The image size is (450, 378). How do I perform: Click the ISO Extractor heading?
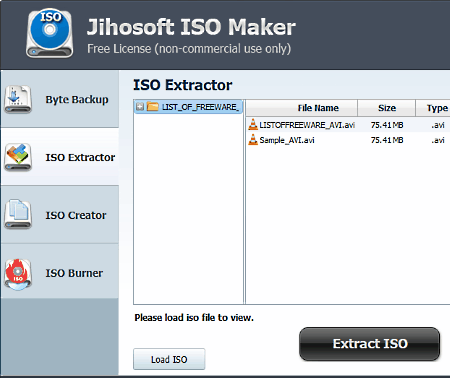[x=183, y=85]
